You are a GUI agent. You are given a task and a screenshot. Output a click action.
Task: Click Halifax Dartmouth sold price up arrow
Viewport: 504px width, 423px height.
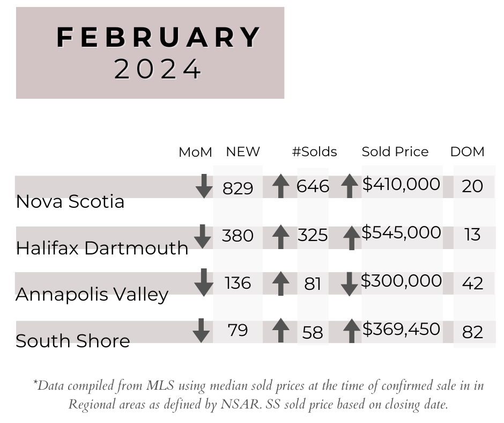pos(352,238)
